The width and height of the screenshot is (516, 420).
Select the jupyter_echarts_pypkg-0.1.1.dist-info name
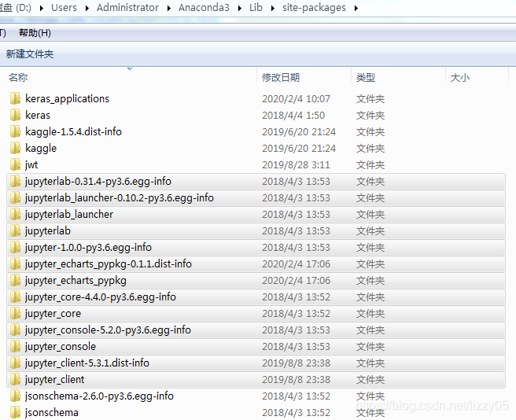[x=109, y=263]
